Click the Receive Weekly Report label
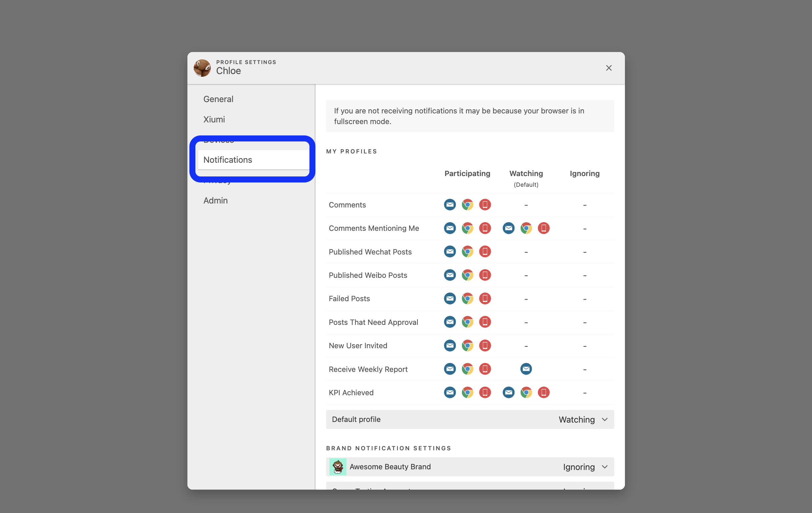The image size is (812, 513). tap(368, 369)
